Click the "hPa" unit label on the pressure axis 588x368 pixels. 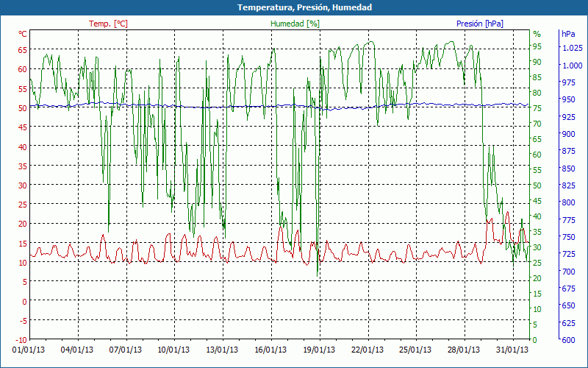[x=568, y=34]
